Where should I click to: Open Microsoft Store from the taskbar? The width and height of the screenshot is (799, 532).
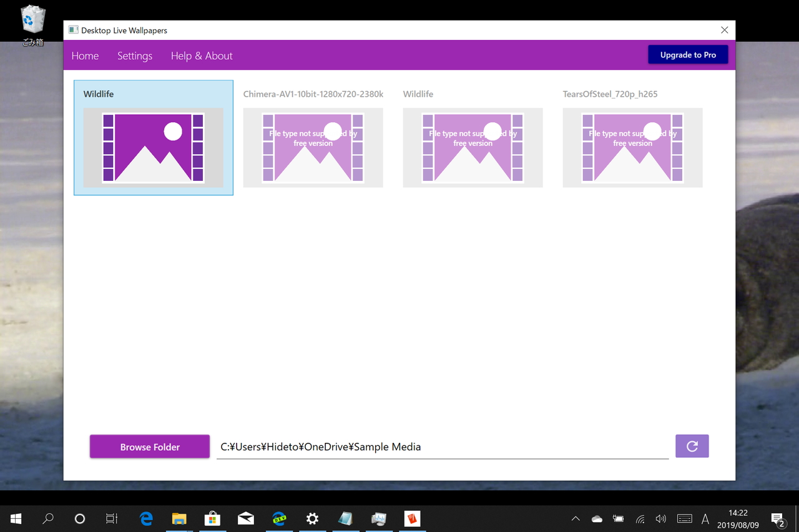pos(212,519)
